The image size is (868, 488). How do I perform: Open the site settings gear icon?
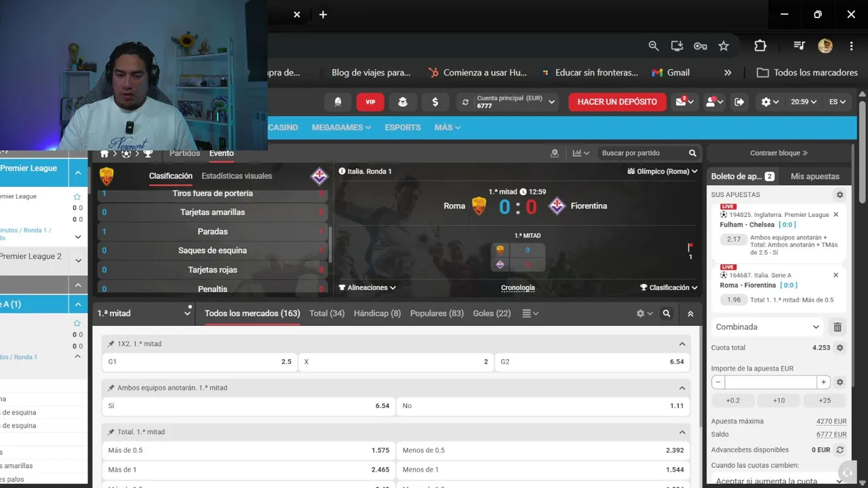coord(770,102)
